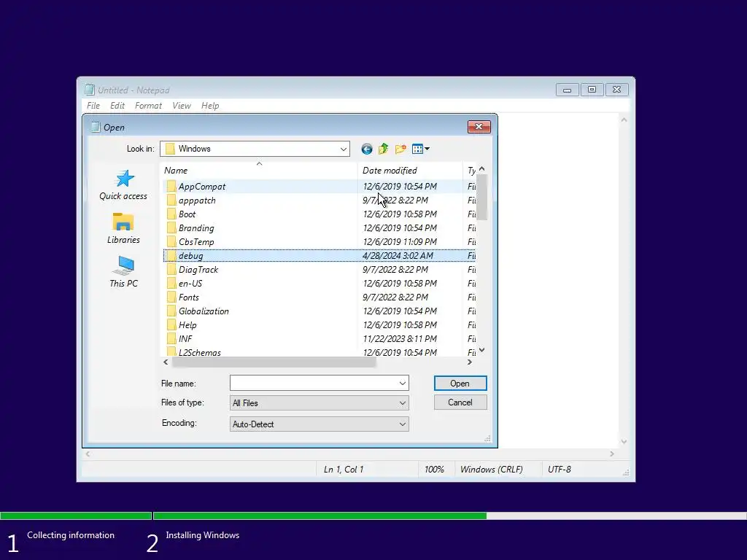
Task: Open the Files of type dropdown
Action: [x=320, y=402]
